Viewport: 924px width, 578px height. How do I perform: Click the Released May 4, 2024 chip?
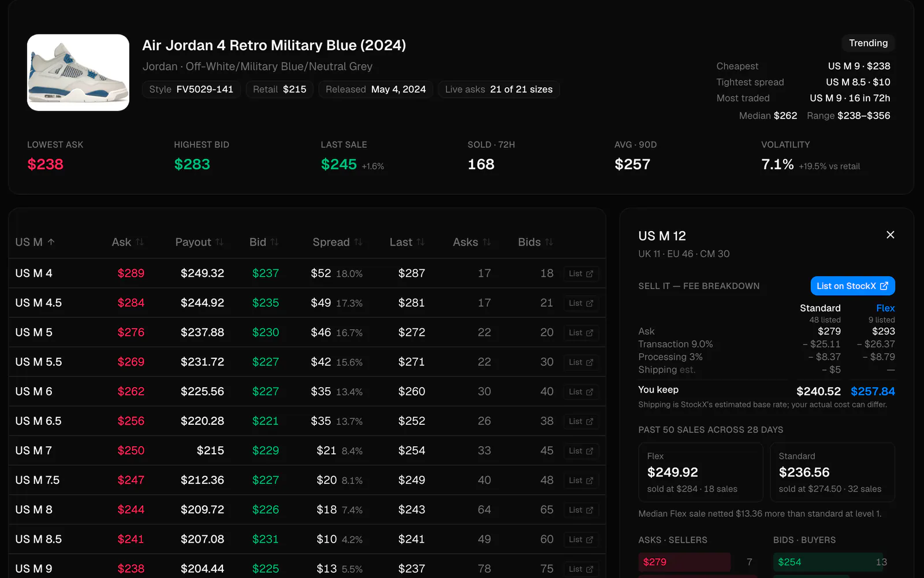point(375,89)
